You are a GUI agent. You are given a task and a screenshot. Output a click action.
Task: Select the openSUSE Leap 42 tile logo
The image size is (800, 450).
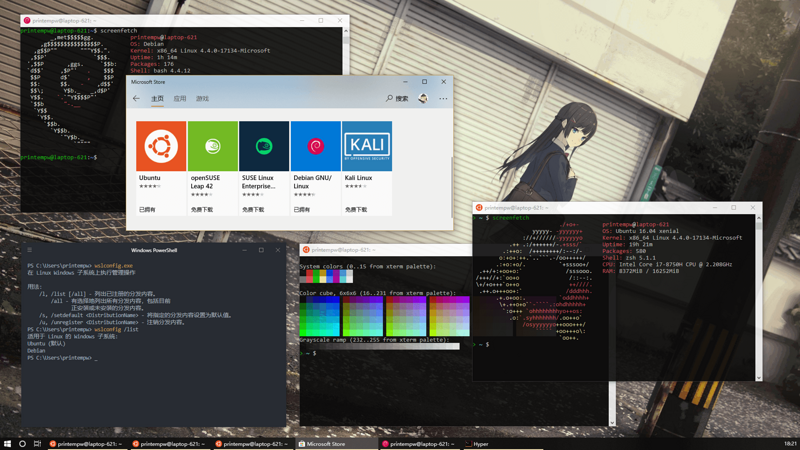[213, 146]
